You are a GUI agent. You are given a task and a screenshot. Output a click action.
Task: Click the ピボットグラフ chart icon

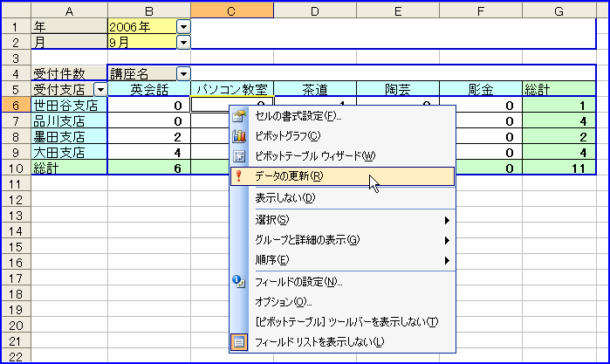240,135
